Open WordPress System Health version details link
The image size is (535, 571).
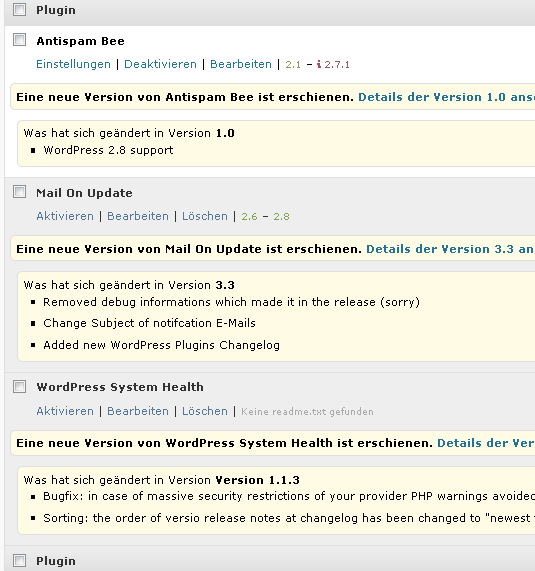[x=486, y=443]
